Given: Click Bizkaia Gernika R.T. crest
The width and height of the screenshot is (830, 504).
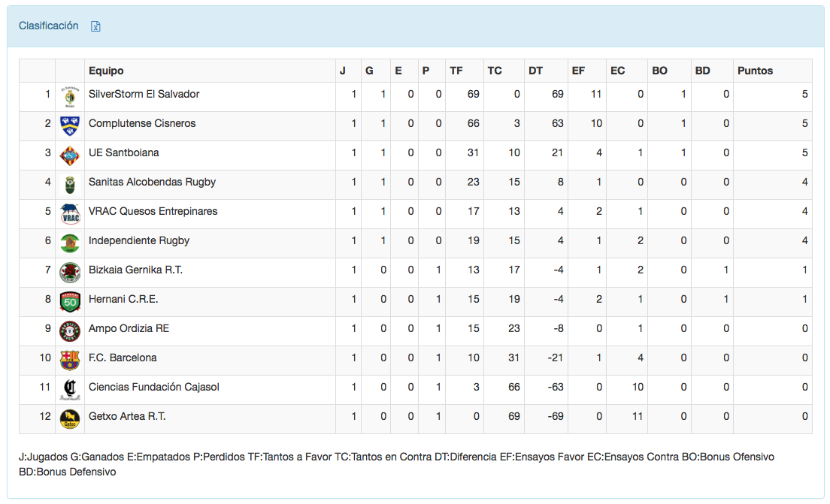Looking at the screenshot, I should [x=70, y=273].
